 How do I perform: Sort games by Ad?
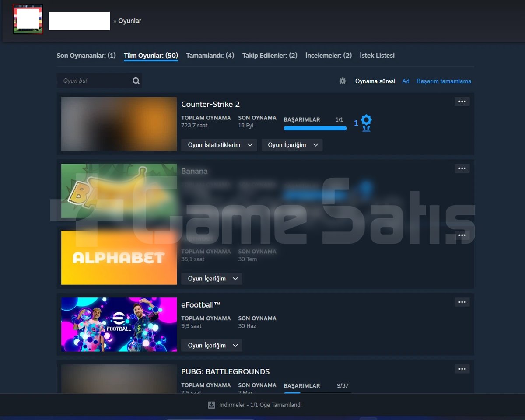click(x=406, y=81)
